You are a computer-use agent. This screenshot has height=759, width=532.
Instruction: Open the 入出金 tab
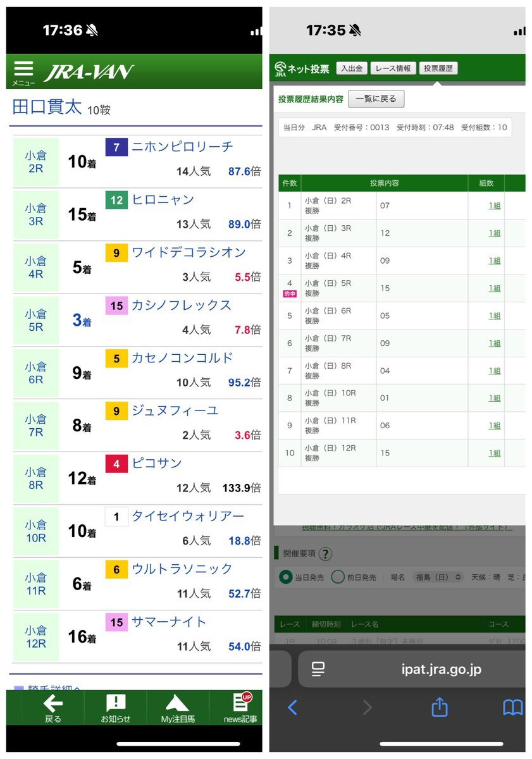point(350,68)
